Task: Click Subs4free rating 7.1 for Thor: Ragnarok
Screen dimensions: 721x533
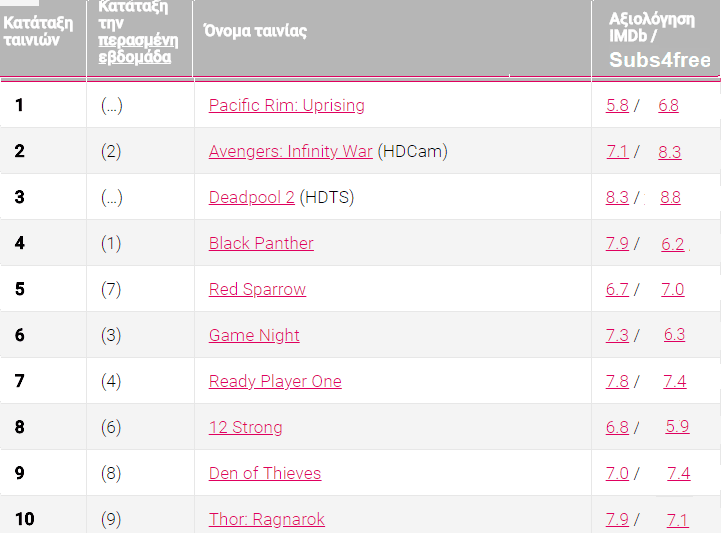Action: pos(678,520)
